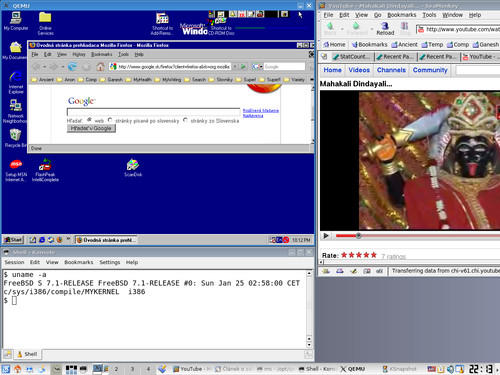Image resolution: width=500 pixels, height=375 pixels.
Task: Open the Firefox back history dropdown arrow
Action: 45,67
